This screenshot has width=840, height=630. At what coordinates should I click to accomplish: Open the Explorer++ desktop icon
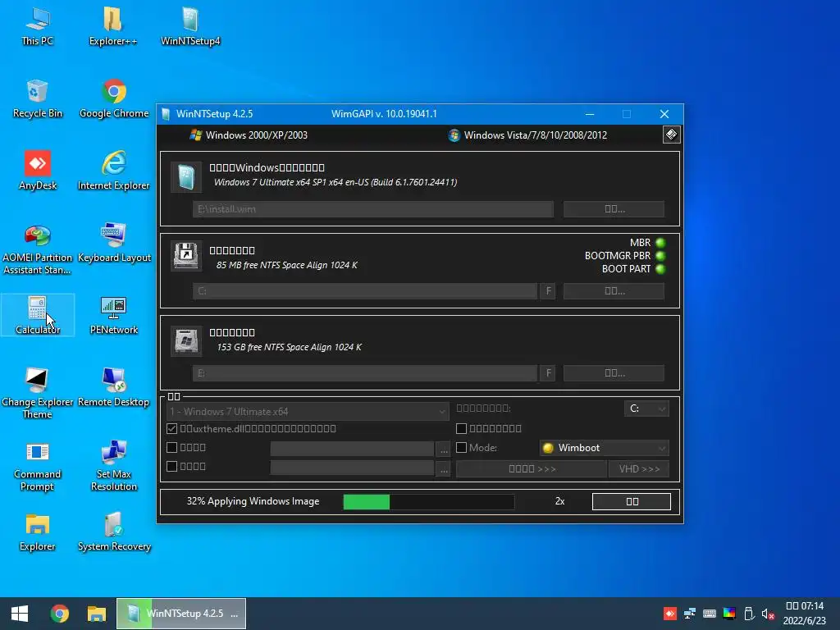113,27
